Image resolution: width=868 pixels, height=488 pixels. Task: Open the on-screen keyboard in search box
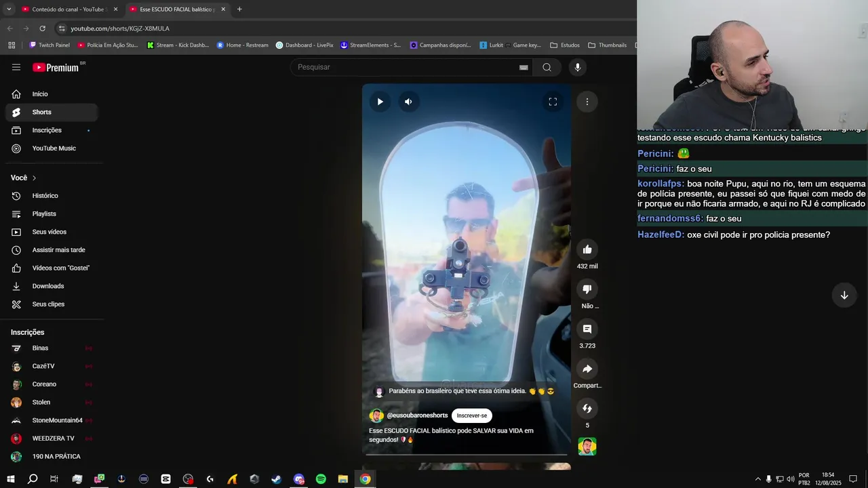click(524, 67)
